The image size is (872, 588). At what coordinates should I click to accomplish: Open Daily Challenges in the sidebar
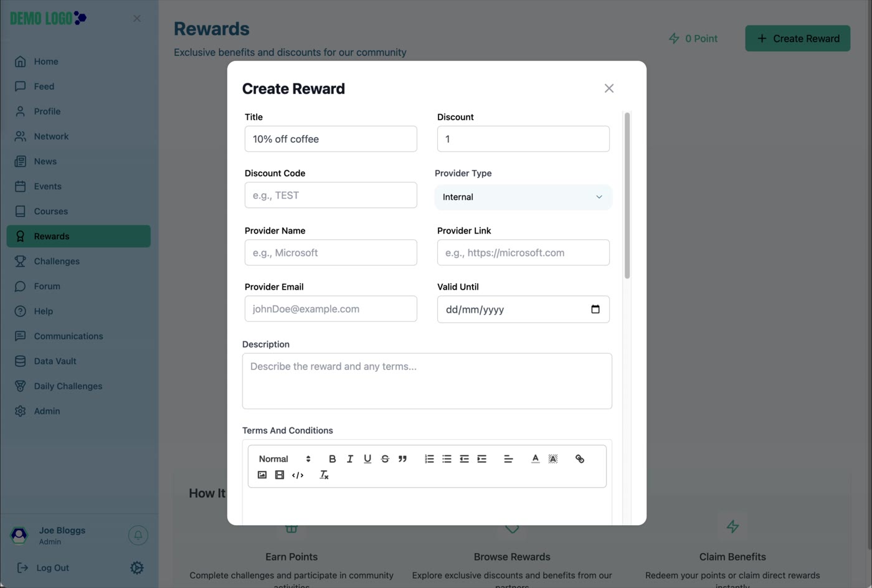coord(78,386)
